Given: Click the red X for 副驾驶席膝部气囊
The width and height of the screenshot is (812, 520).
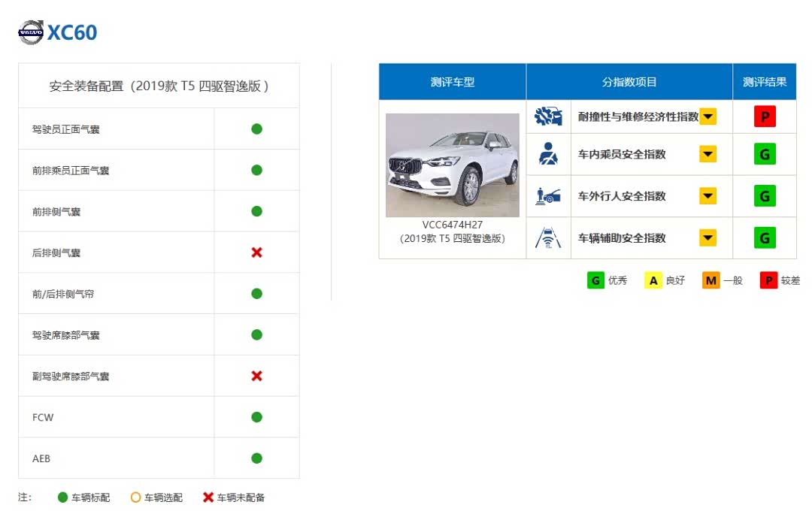Looking at the screenshot, I should (256, 376).
